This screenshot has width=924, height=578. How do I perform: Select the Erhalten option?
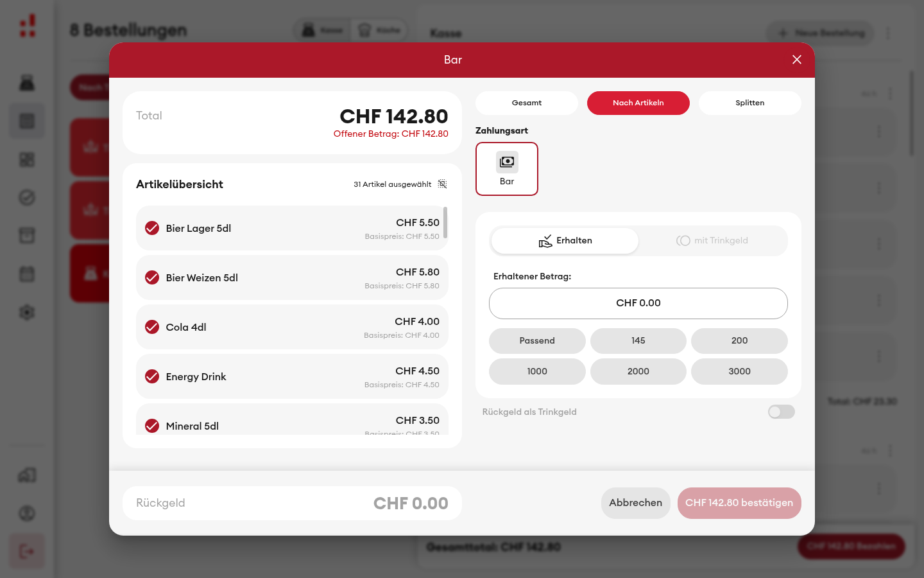tap(565, 241)
